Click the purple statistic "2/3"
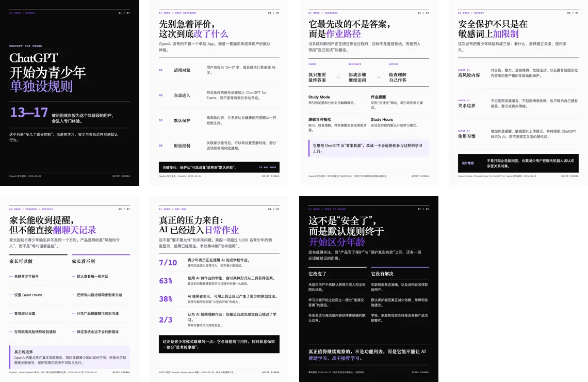Screen dimensions: 588x382 coord(166,320)
